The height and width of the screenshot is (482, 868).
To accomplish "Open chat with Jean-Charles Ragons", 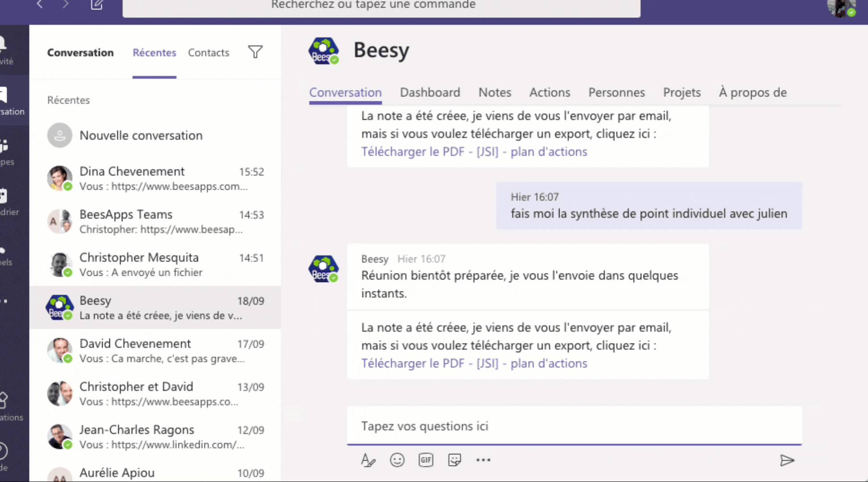I will [x=155, y=436].
